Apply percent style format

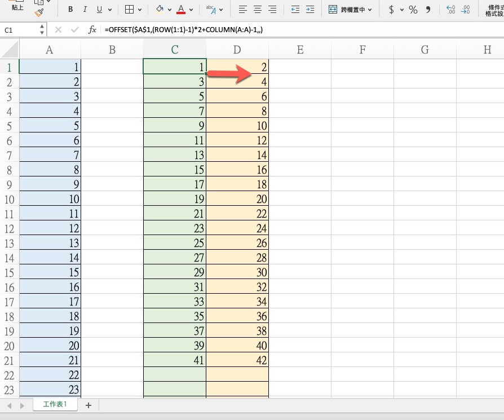pyautogui.click(x=413, y=10)
